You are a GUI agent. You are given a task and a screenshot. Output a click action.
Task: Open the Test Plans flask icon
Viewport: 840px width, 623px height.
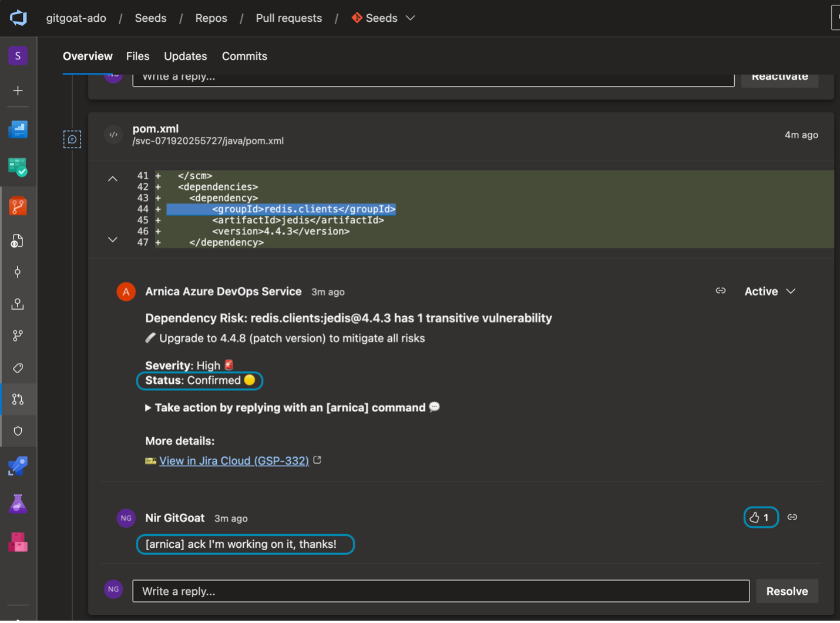pos(18,504)
